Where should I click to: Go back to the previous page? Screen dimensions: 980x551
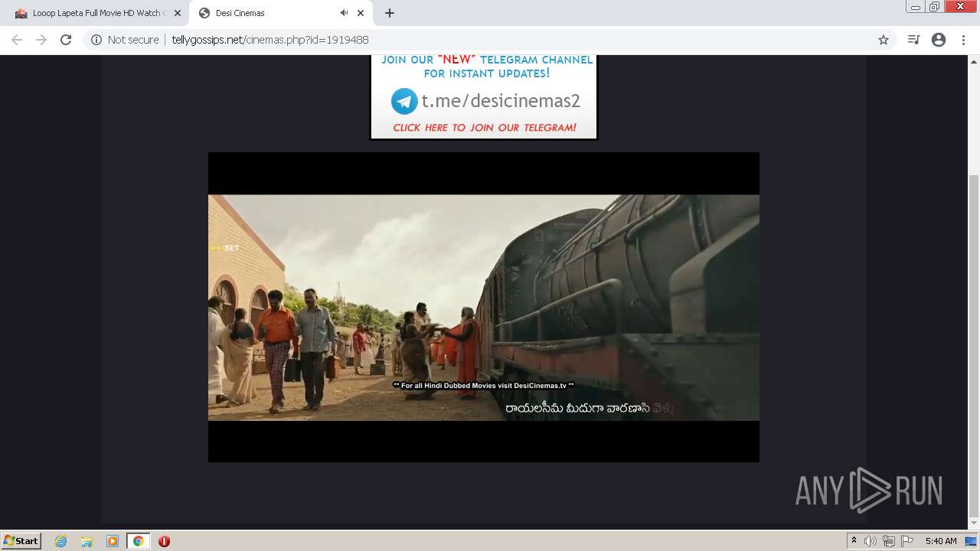[x=17, y=40]
